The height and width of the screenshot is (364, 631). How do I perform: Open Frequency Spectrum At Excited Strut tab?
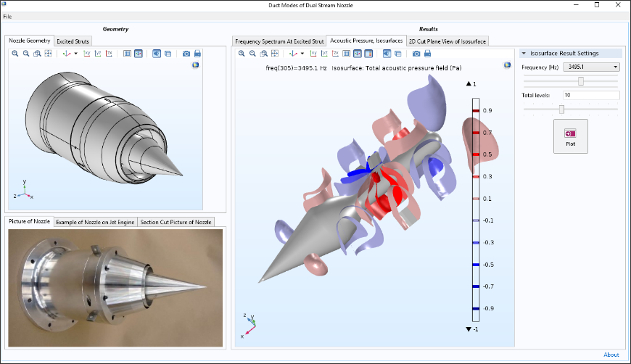click(x=279, y=41)
